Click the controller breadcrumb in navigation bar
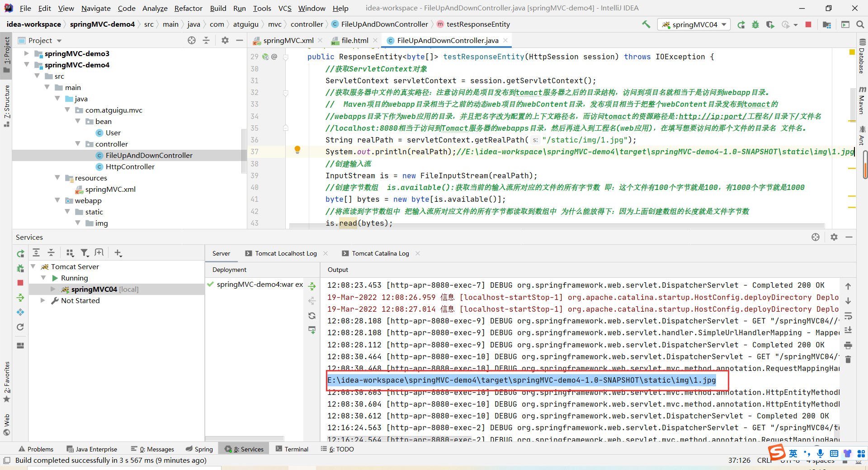Image resolution: width=868 pixels, height=470 pixels. 307,24
